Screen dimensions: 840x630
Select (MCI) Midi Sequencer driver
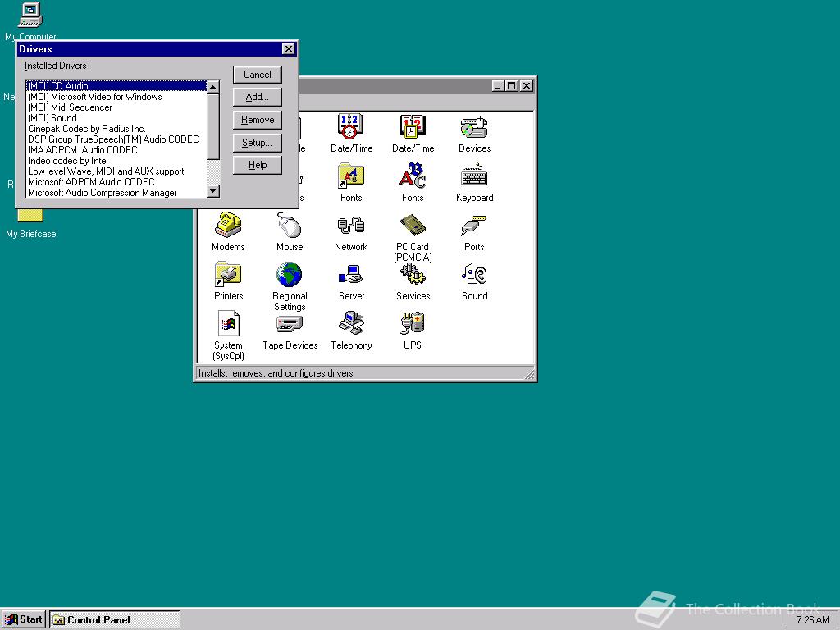[x=116, y=107]
